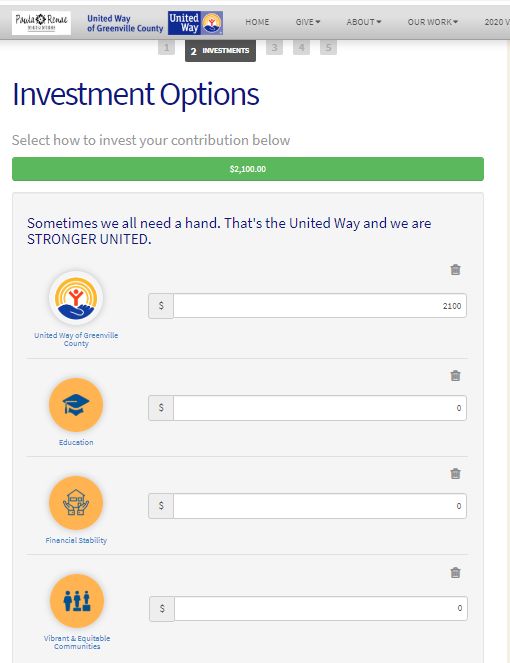510x663 pixels.
Task: Click the Financial Stability label link
Action: click(76, 540)
